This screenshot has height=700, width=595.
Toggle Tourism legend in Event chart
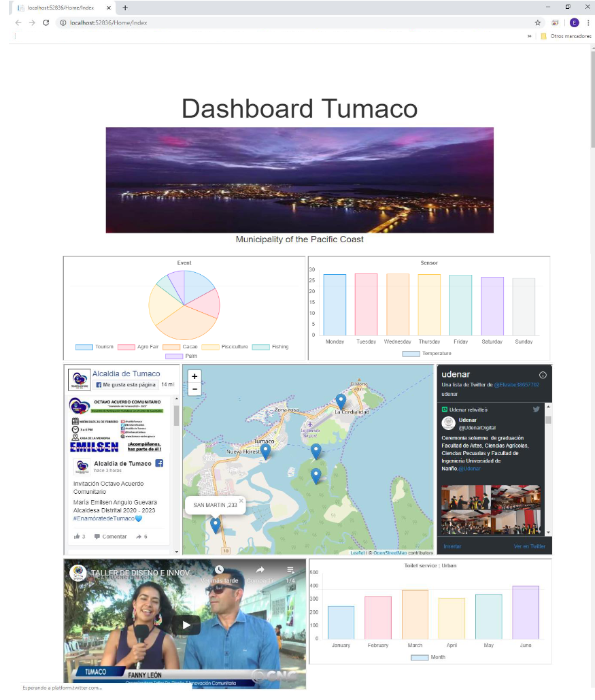[x=95, y=347]
